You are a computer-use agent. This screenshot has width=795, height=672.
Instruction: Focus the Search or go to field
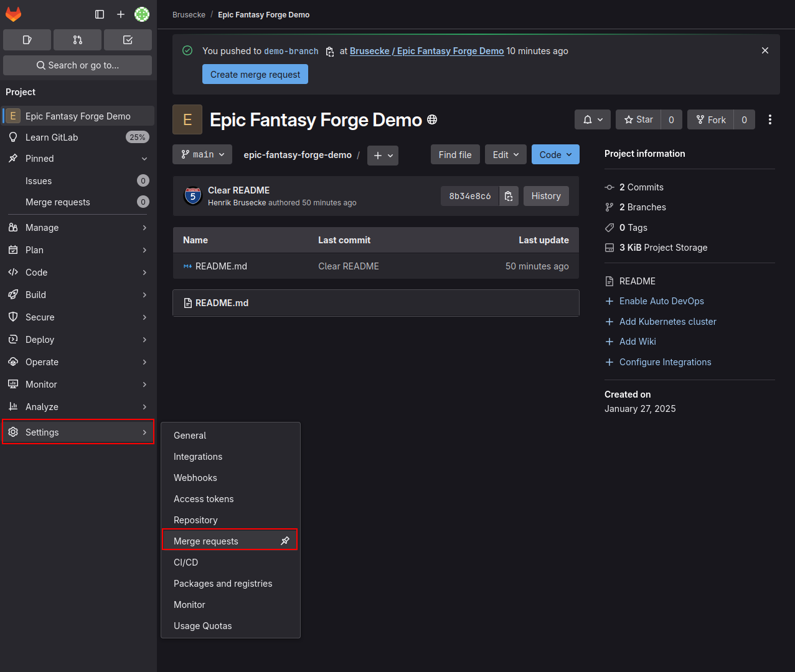78,65
